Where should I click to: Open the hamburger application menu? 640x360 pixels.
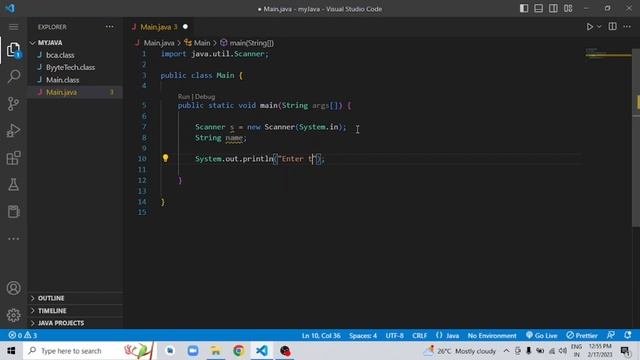pyautogui.click(x=13, y=27)
